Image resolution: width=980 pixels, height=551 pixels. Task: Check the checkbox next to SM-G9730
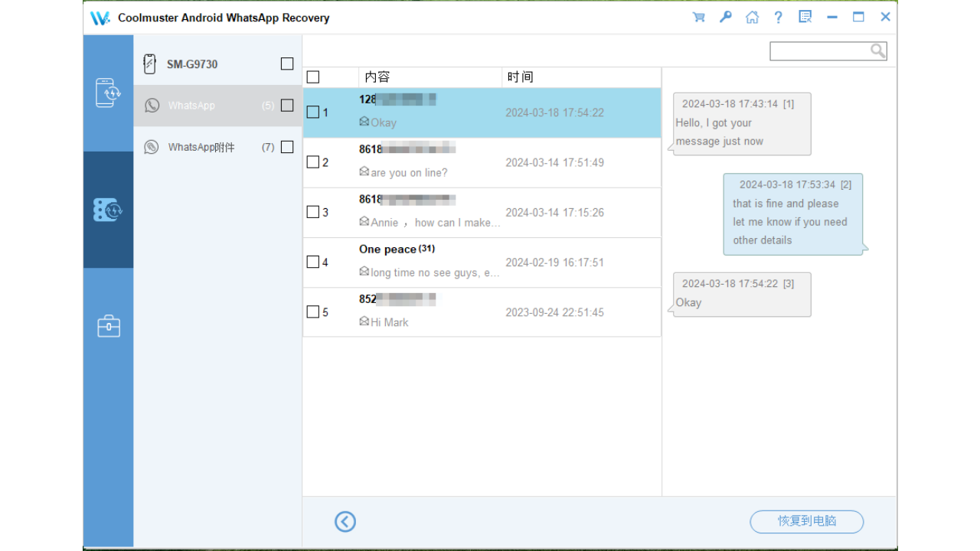click(287, 64)
